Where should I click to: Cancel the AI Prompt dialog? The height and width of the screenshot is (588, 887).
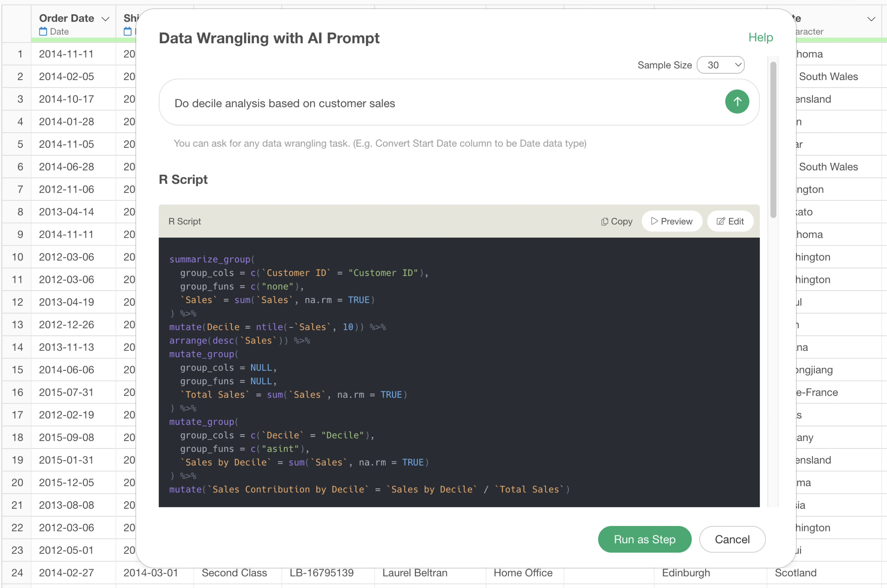pyautogui.click(x=732, y=539)
